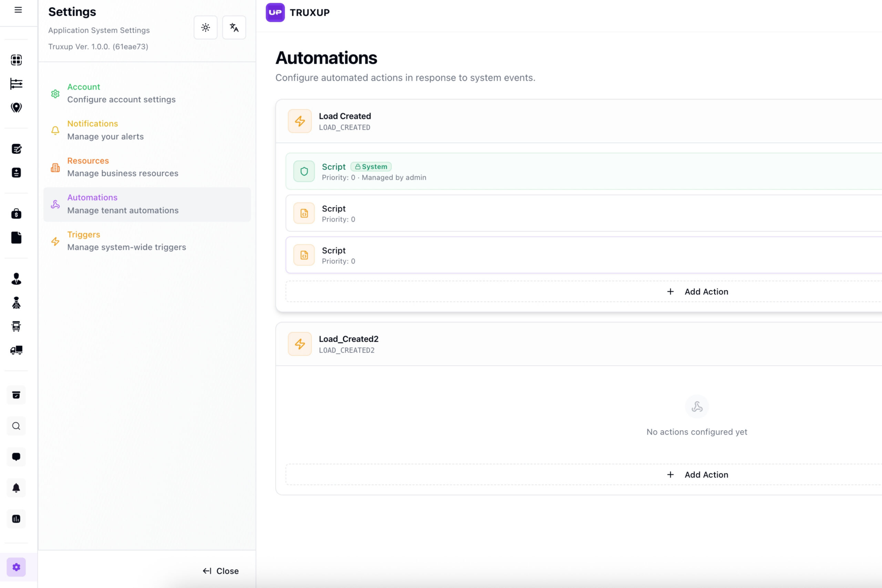Screen dimensions: 882x588
Task: Open the chat bubble icon in sidebar
Action: [x=16, y=457]
